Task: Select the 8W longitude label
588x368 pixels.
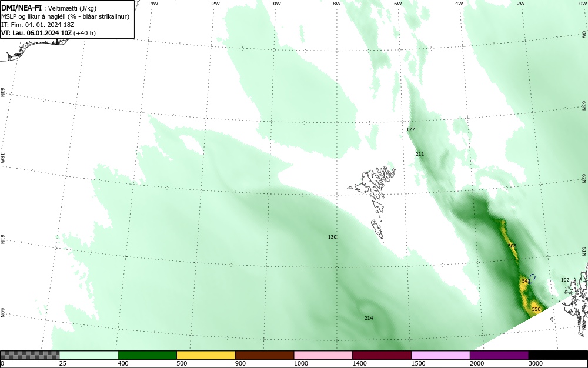Action: click(337, 4)
